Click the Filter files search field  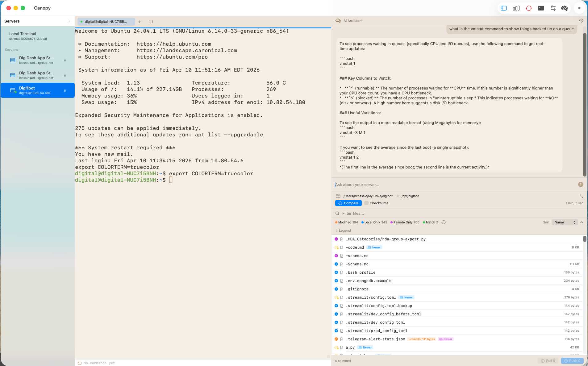[x=460, y=213]
